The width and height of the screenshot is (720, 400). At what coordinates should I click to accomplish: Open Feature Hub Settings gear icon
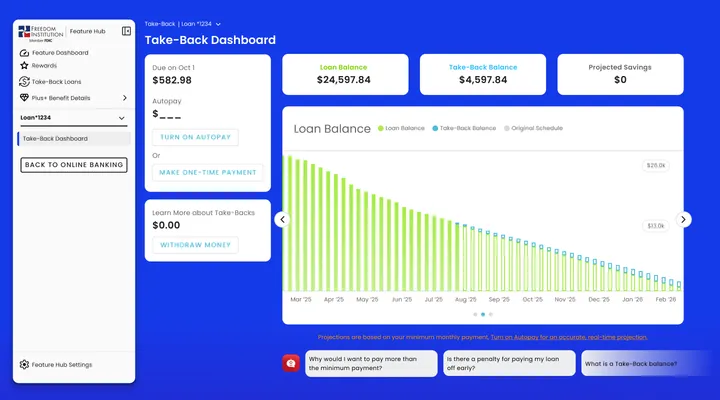pos(24,365)
